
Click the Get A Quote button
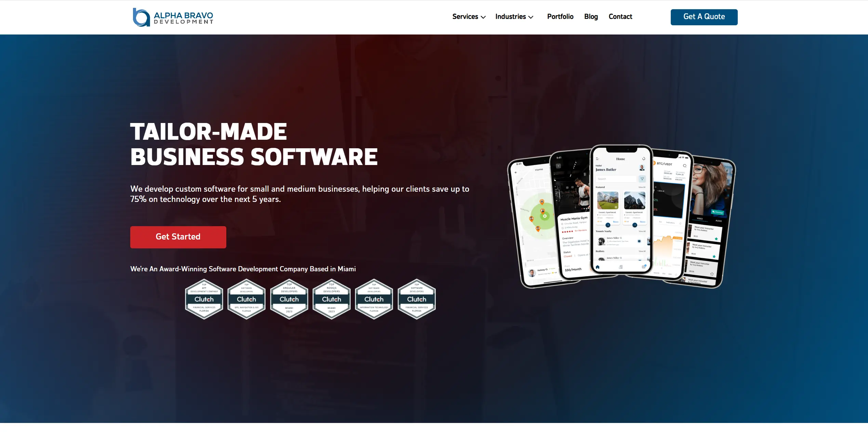click(x=704, y=17)
